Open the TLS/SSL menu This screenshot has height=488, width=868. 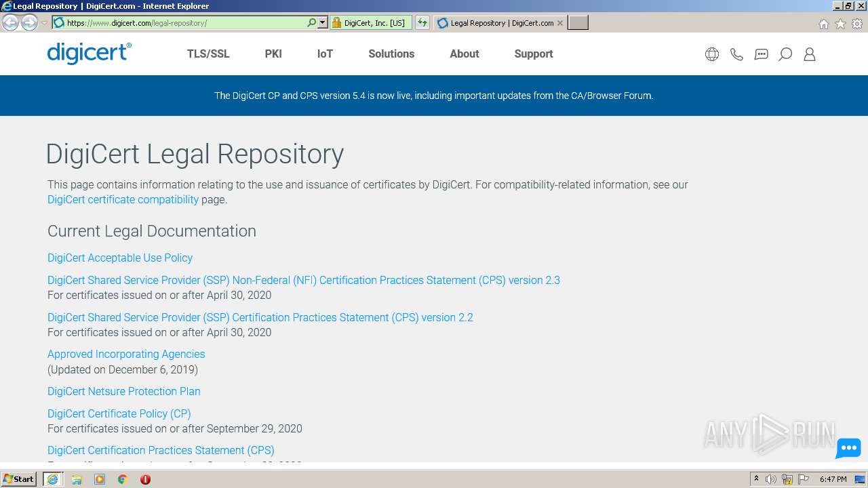[208, 54]
